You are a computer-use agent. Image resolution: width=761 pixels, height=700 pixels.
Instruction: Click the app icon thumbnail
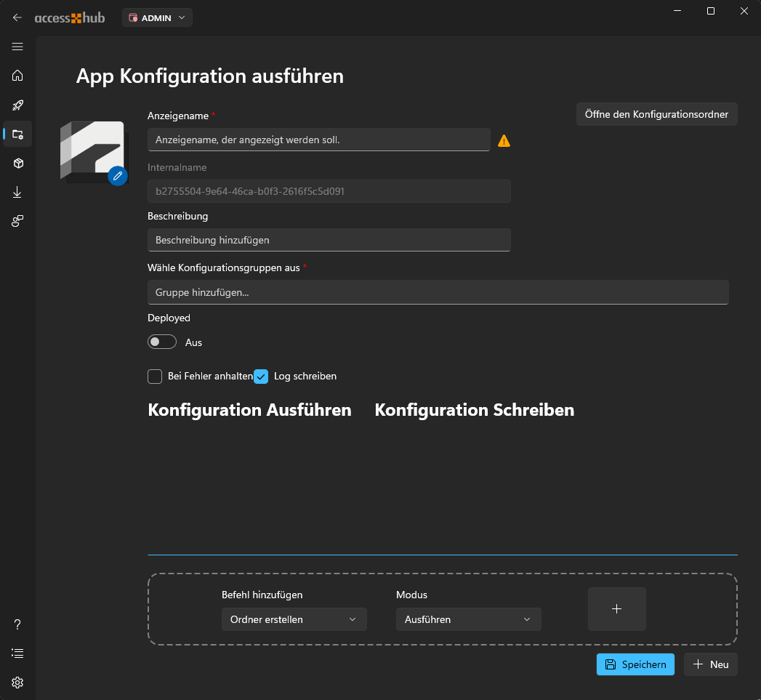click(92, 151)
